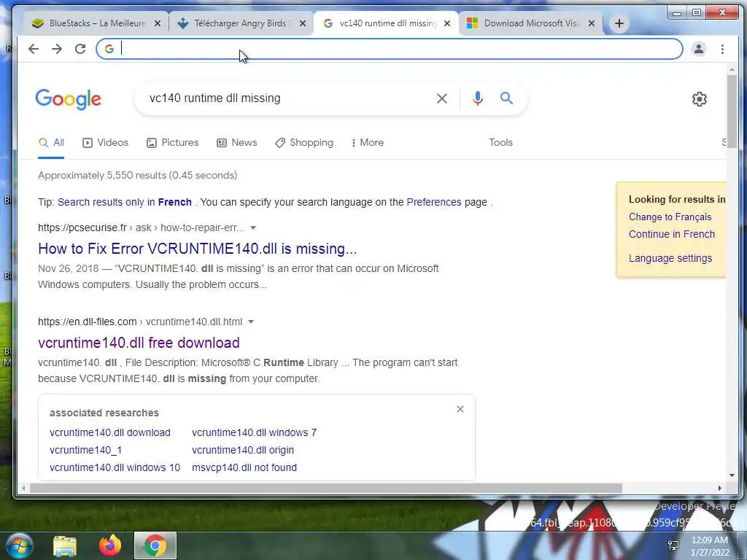The width and height of the screenshot is (747, 560).
Task: Reload the current page
Action: (x=80, y=49)
